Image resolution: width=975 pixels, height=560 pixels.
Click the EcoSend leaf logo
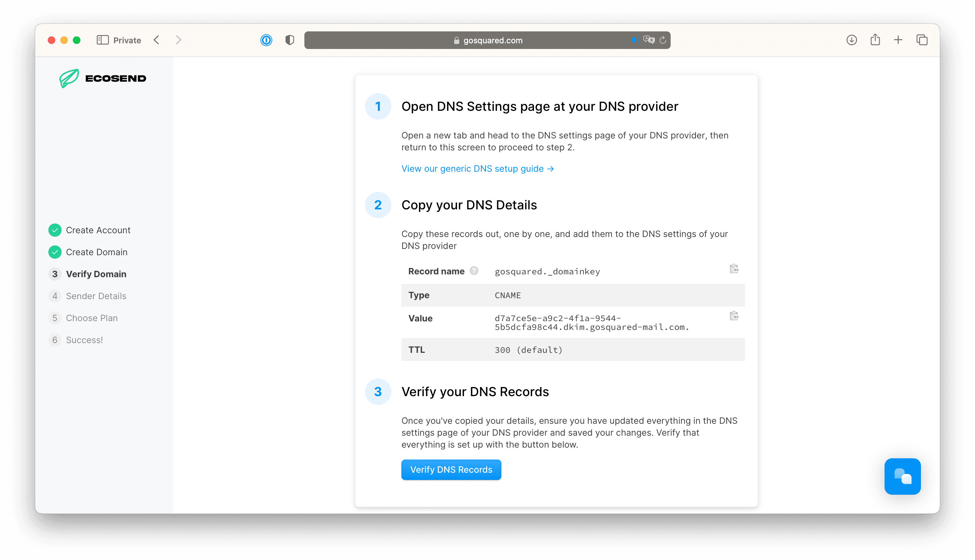69,78
